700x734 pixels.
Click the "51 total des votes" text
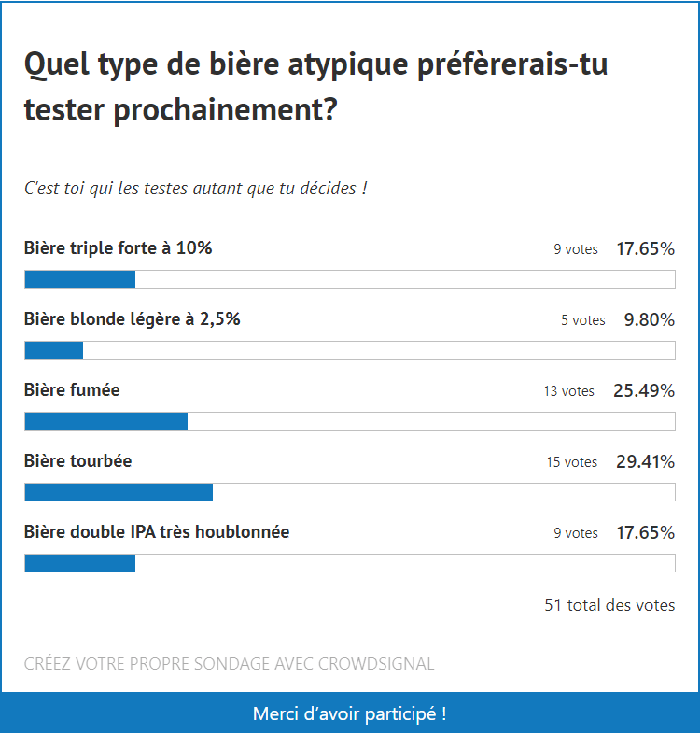tap(609, 605)
